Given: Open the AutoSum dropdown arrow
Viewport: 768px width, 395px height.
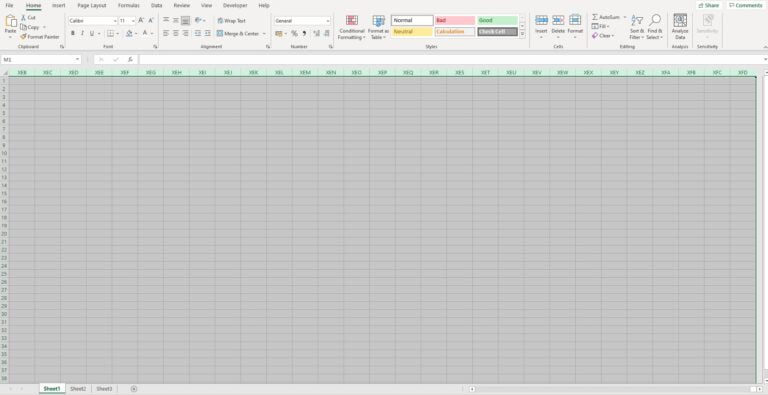Looking at the screenshot, I should pos(625,17).
